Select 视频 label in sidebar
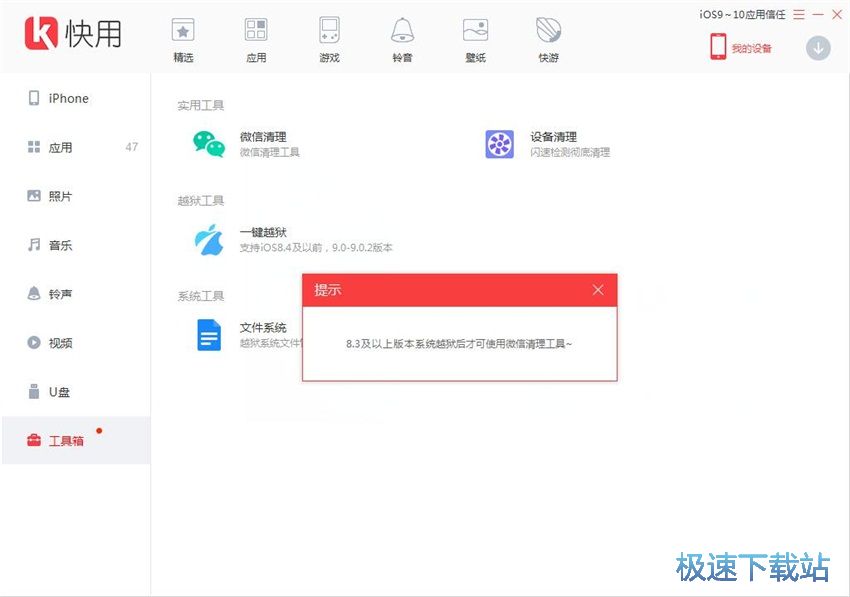The width and height of the screenshot is (850, 597). click(60, 343)
